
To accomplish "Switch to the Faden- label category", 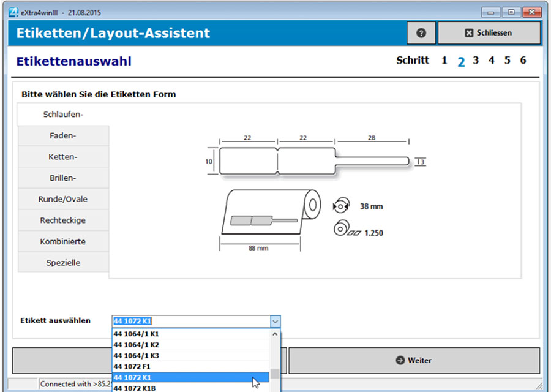I will (x=62, y=135).
